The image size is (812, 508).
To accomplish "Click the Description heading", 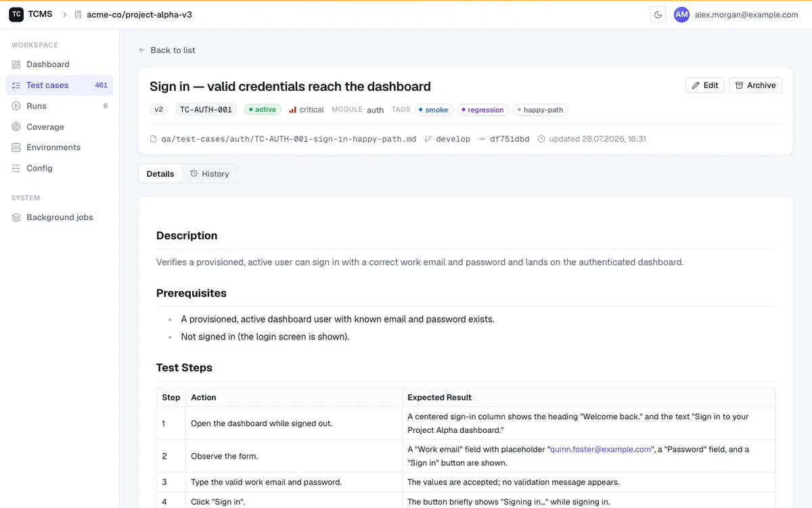I will 187,236.
